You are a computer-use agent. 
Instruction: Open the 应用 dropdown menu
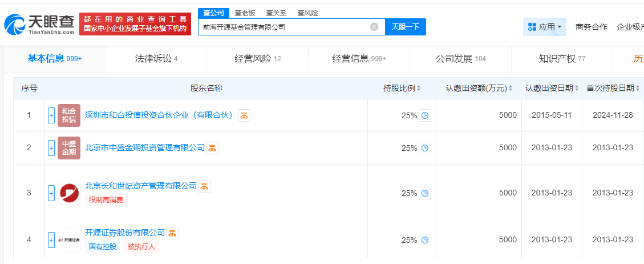pos(545,27)
